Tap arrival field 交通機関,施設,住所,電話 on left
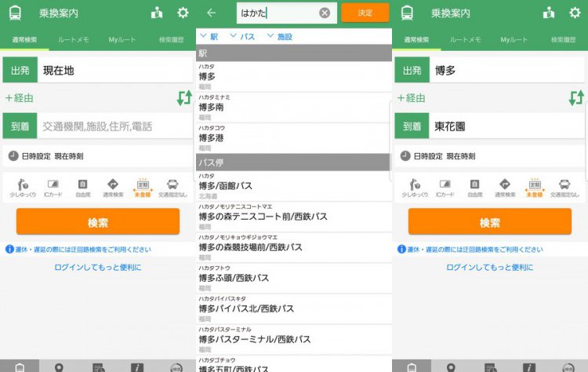The width and height of the screenshot is (588, 372). [114, 126]
